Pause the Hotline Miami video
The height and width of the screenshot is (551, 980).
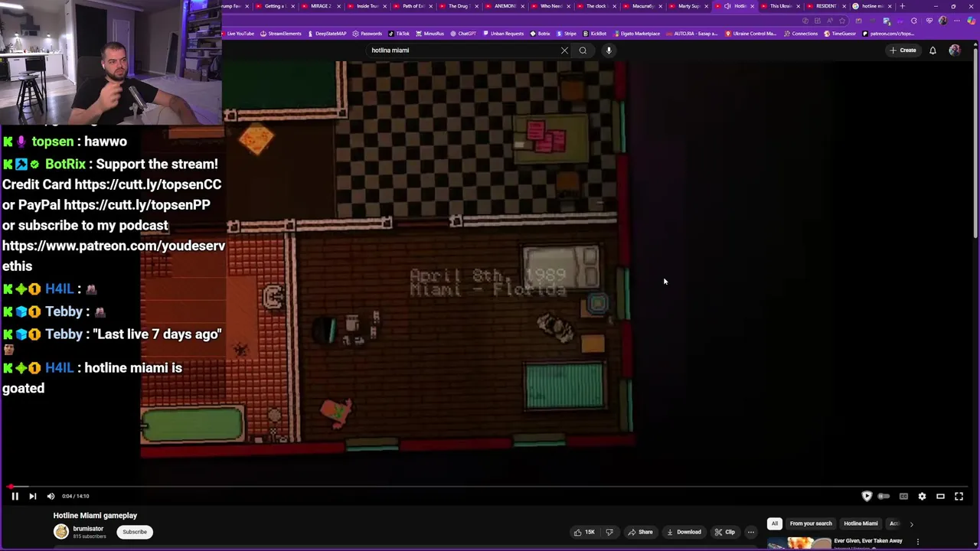coord(15,496)
